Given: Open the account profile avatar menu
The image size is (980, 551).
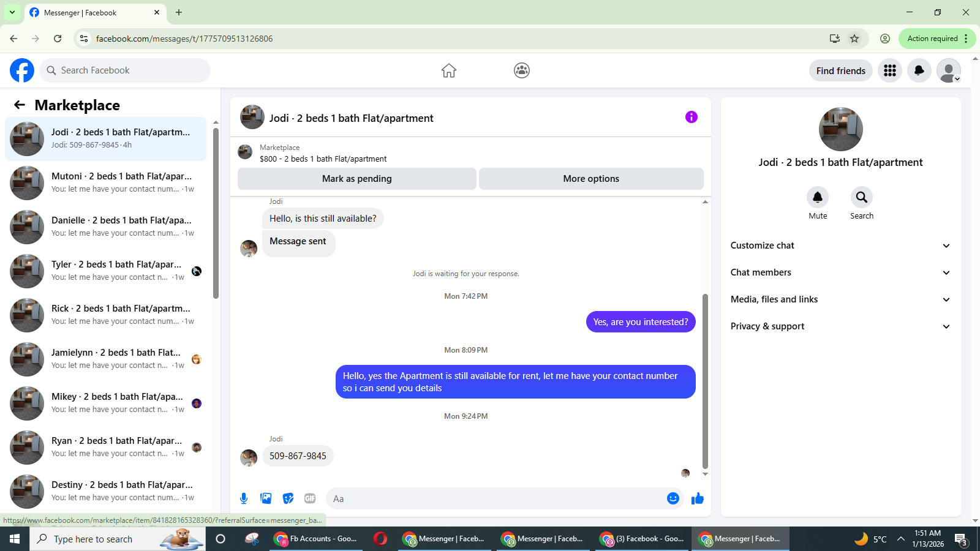Looking at the screenshot, I should pos(949,70).
